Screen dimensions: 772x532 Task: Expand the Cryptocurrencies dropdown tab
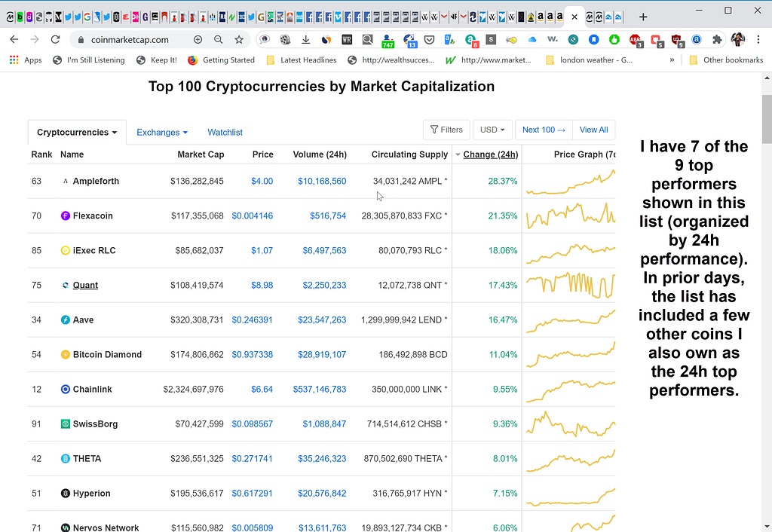click(77, 133)
